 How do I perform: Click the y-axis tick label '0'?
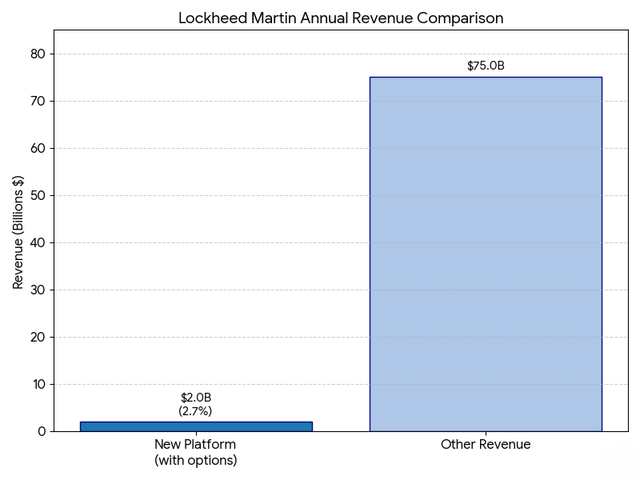click(42, 431)
